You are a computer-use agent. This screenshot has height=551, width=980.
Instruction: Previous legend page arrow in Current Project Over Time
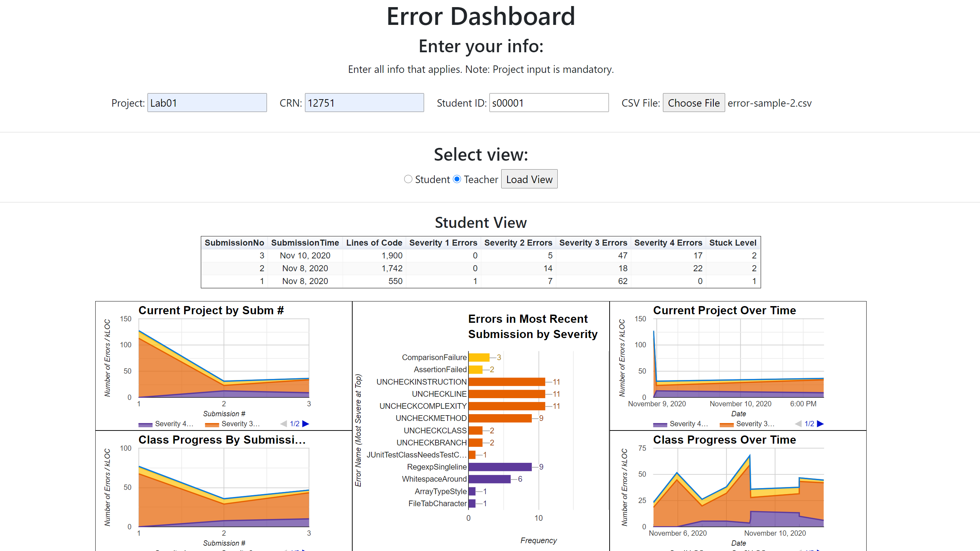tap(798, 423)
